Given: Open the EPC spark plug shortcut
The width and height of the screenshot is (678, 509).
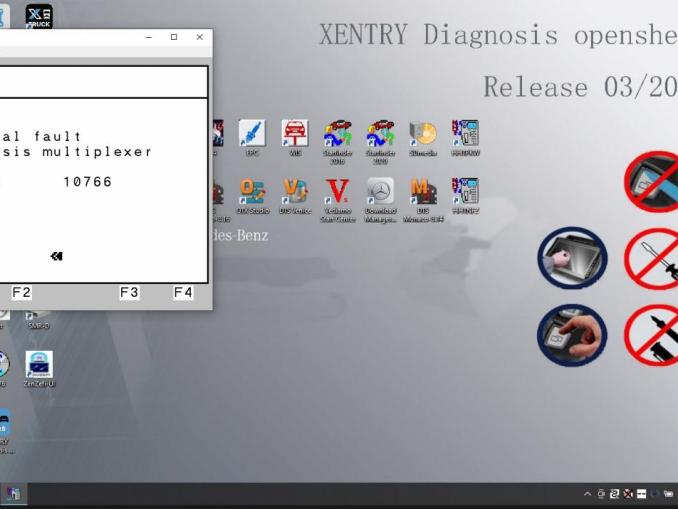Looking at the screenshot, I should click(252, 138).
